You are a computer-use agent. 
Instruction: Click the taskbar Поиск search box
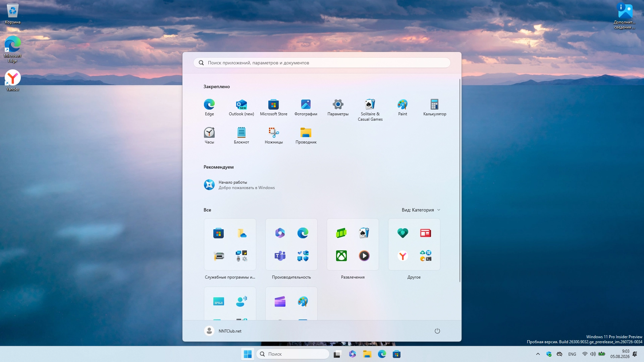pos(292,354)
